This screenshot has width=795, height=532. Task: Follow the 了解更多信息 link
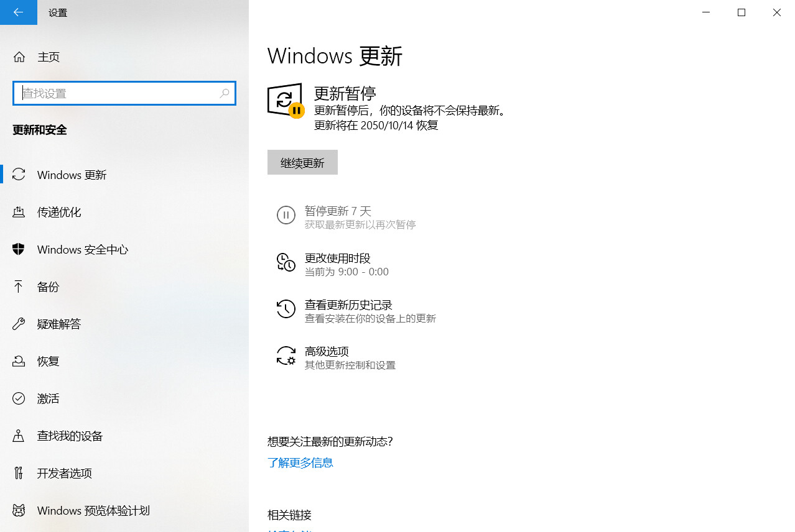[x=300, y=462]
